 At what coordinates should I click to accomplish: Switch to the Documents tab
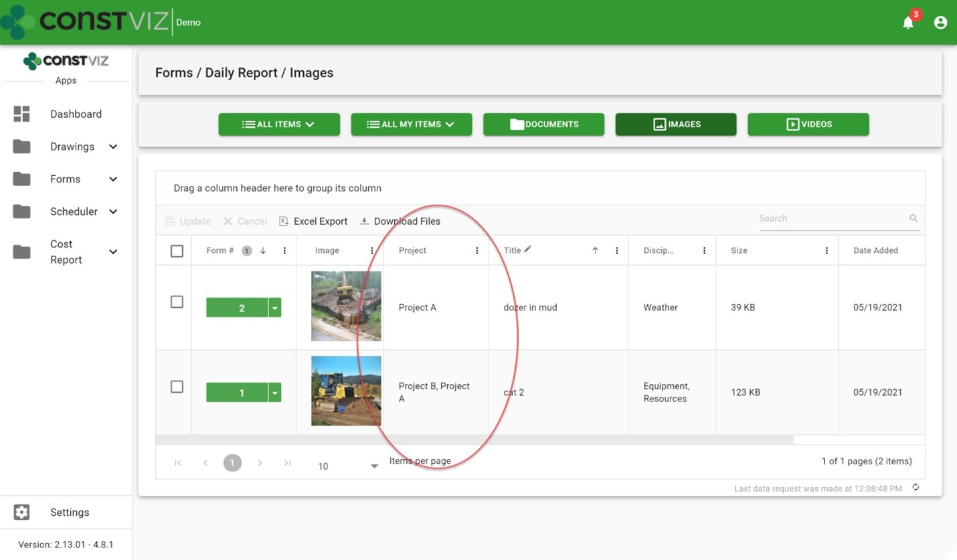point(543,124)
